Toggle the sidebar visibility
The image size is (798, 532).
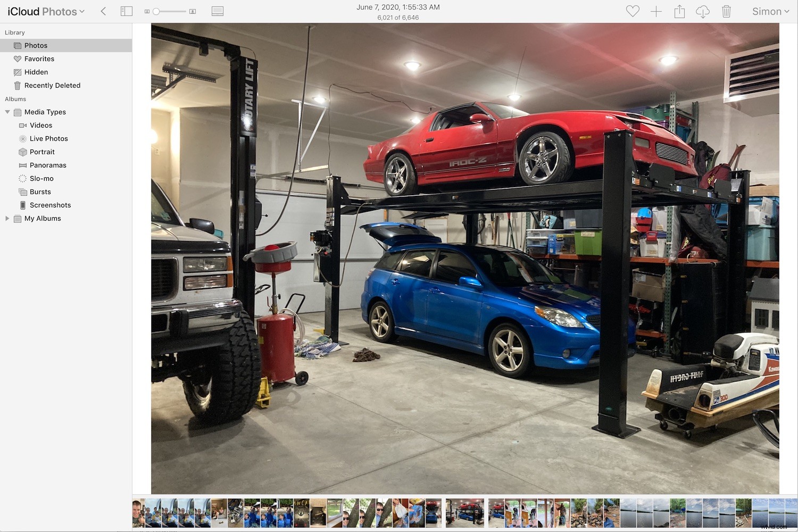[127, 11]
